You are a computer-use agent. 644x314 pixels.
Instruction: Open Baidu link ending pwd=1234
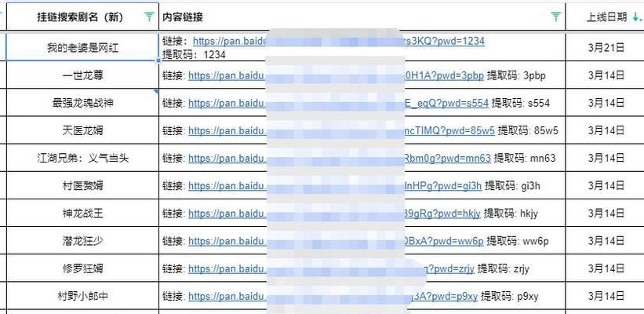click(x=339, y=41)
